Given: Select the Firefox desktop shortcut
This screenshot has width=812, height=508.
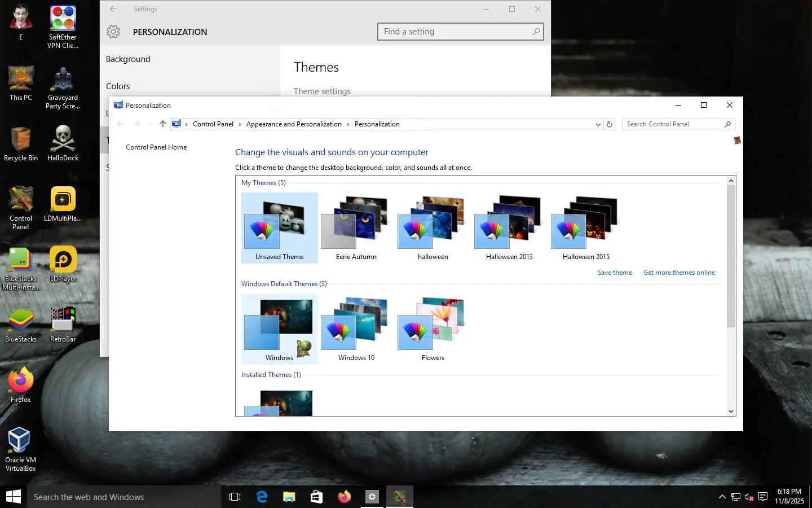Looking at the screenshot, I should [x=21, y=386].
